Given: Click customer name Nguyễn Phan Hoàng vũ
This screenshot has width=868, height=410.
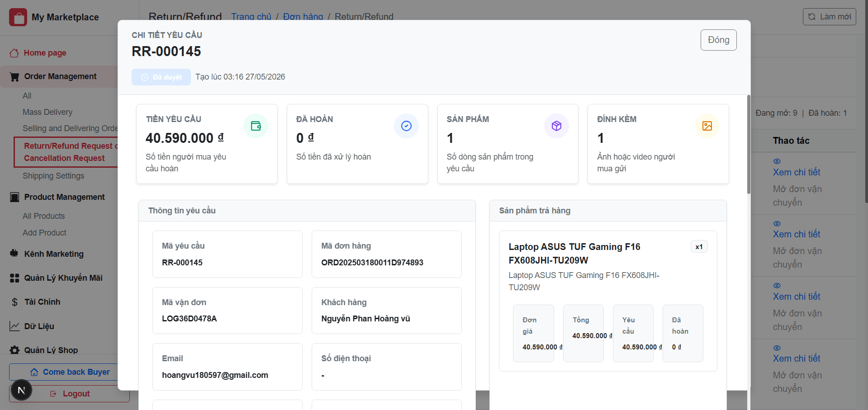Looking at the screenshot, I should point(365,319).
